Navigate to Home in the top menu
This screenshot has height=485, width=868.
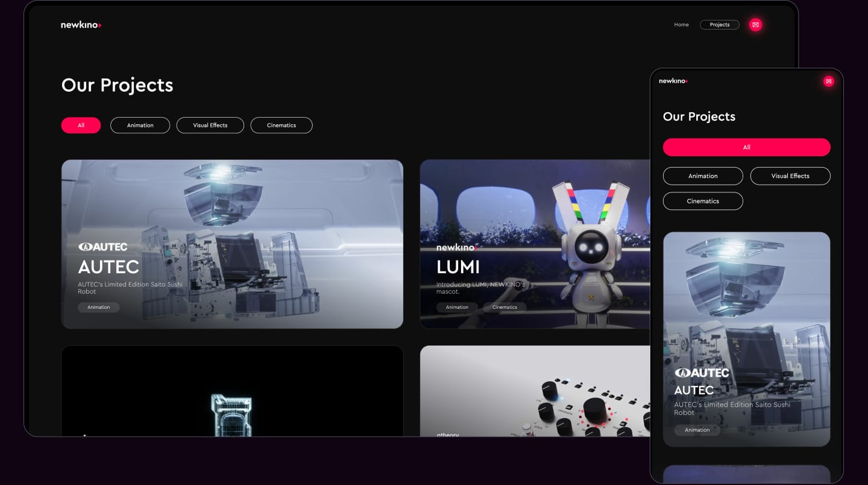pos(681,25)
